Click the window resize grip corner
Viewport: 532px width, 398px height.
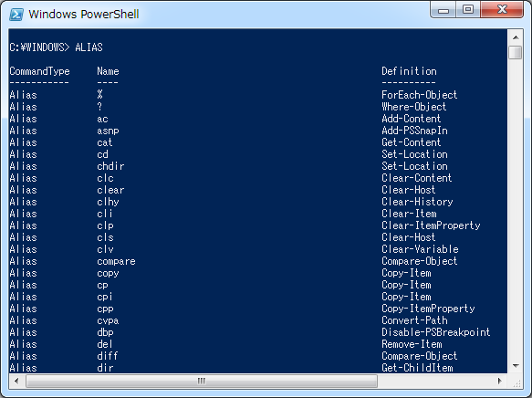tap(516, 382)
